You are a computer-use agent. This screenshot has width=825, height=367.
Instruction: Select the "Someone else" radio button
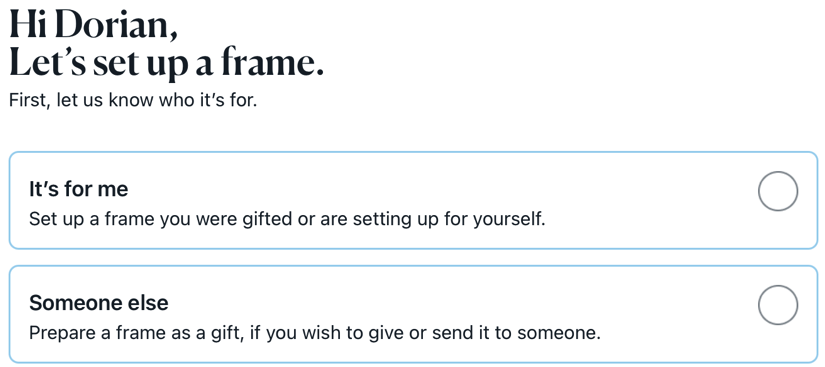[x=778, y=305]
